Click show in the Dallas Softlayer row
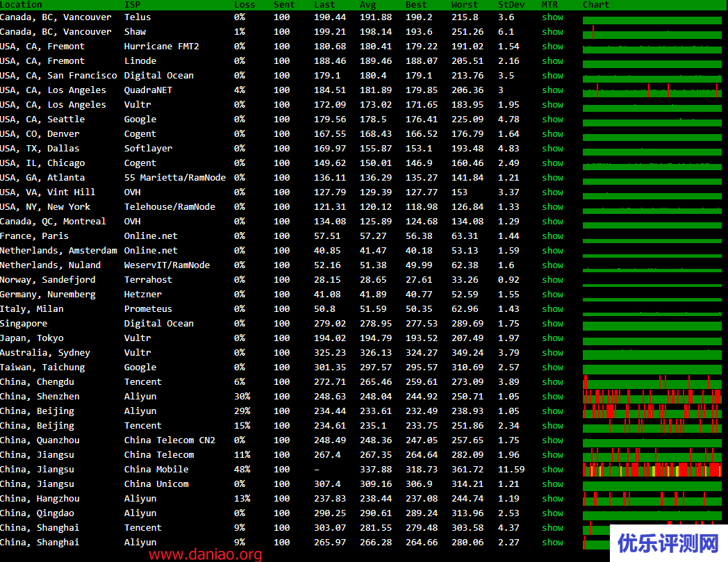This screenshot has width=728, height=562. [552, 148]
